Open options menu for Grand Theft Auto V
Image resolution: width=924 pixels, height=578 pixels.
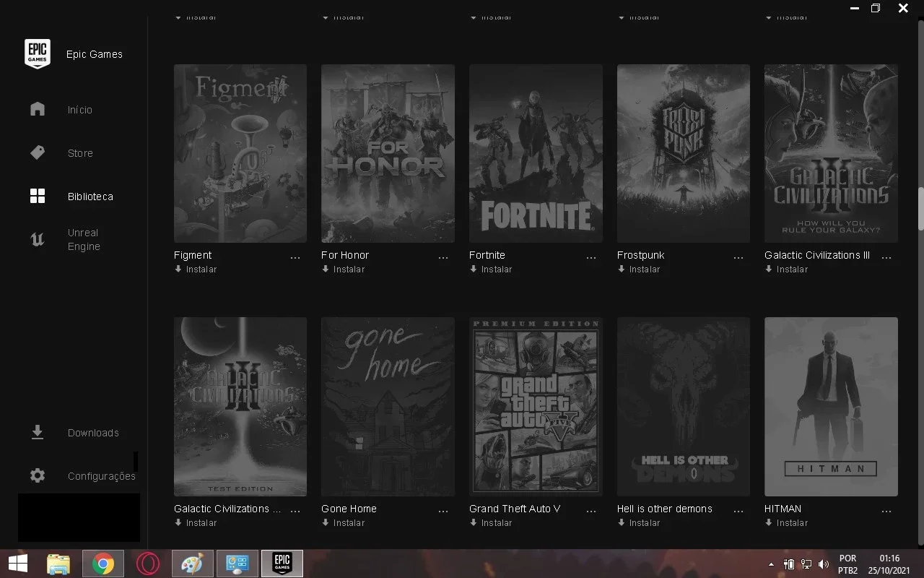(x=591, y=511)
